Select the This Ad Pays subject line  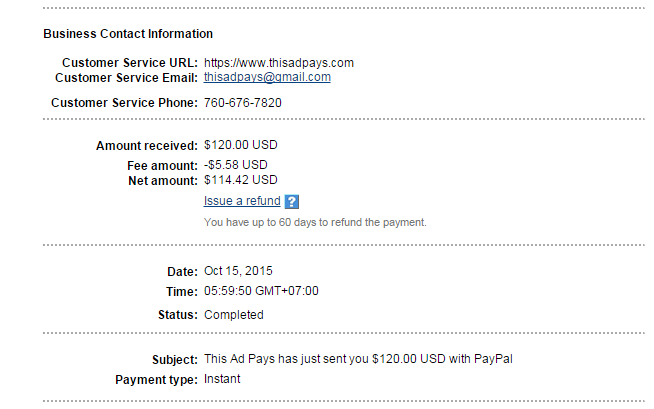coord(358,359)
